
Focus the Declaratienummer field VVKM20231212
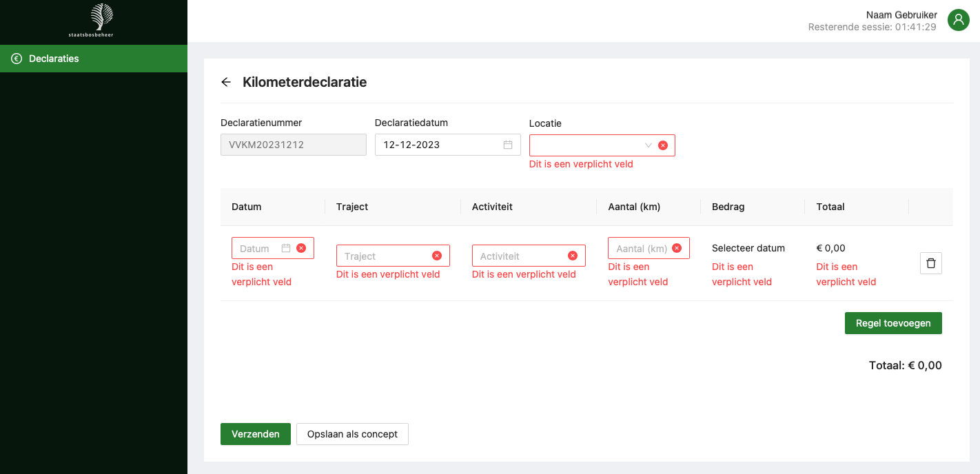[x=294, y=145]
